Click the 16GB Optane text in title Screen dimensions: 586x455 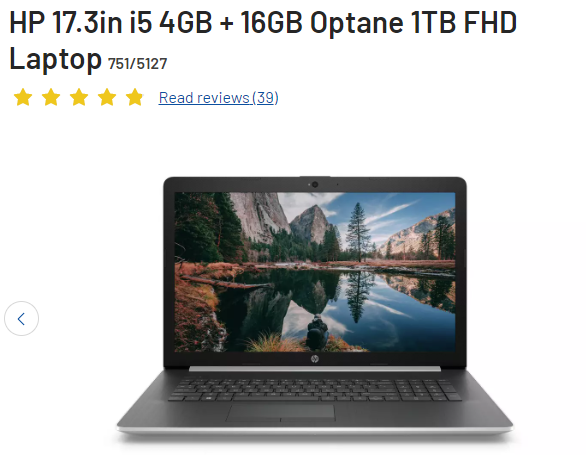coord(322,22)
